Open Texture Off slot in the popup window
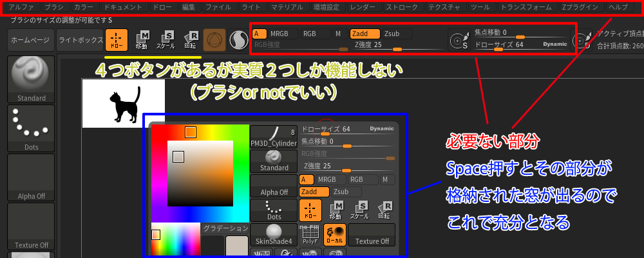The height and width of the screenshot is (258, 644). pyautogui.click(x=372, y=235)
